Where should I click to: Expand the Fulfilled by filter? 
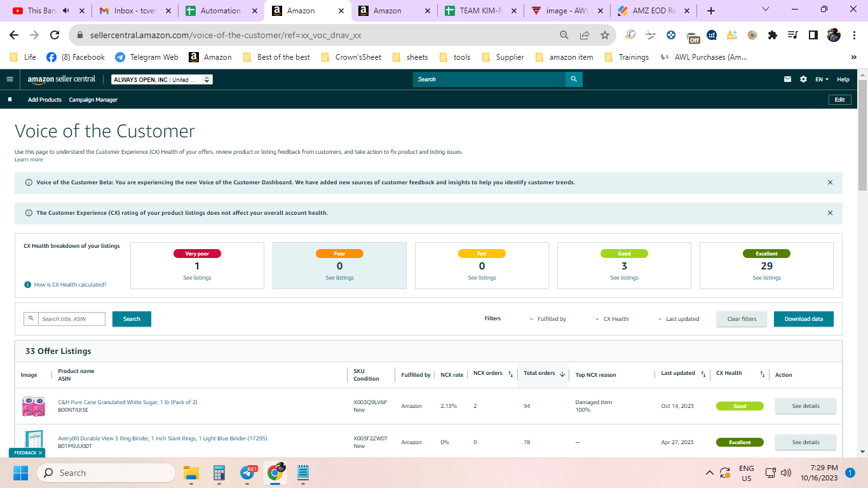coord(548,319)
